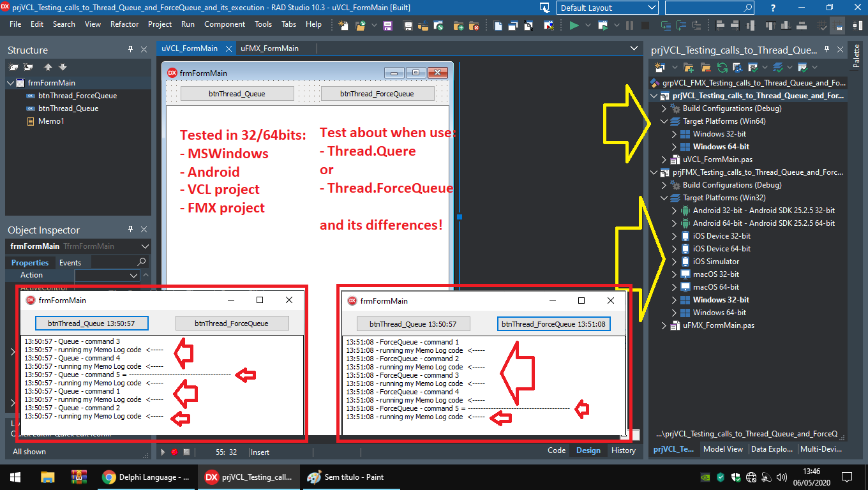Open the Action property dropdown
868x490 pixels.
tap(134, 276)
